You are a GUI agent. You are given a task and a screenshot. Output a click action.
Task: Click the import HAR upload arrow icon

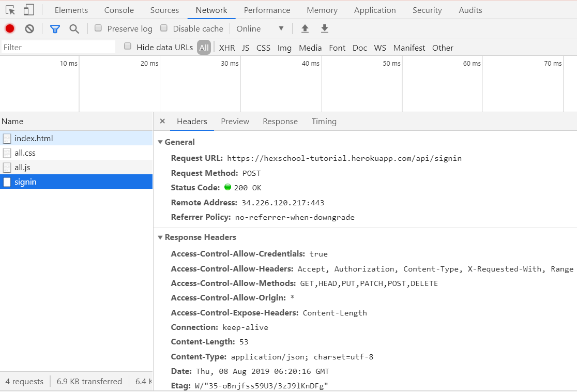(305, 28)
